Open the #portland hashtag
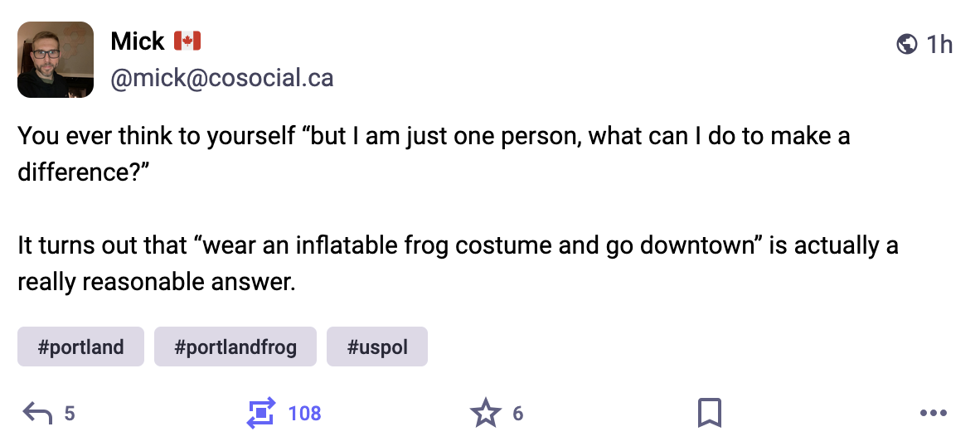The image size is (980, 446). (80, 347)
